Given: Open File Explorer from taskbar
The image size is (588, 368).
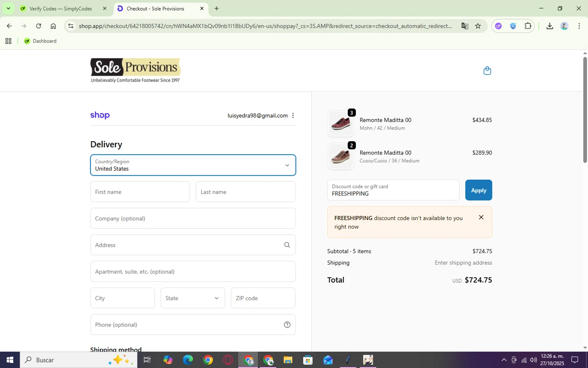Looking at the screenshot, I should coord(288,360).
